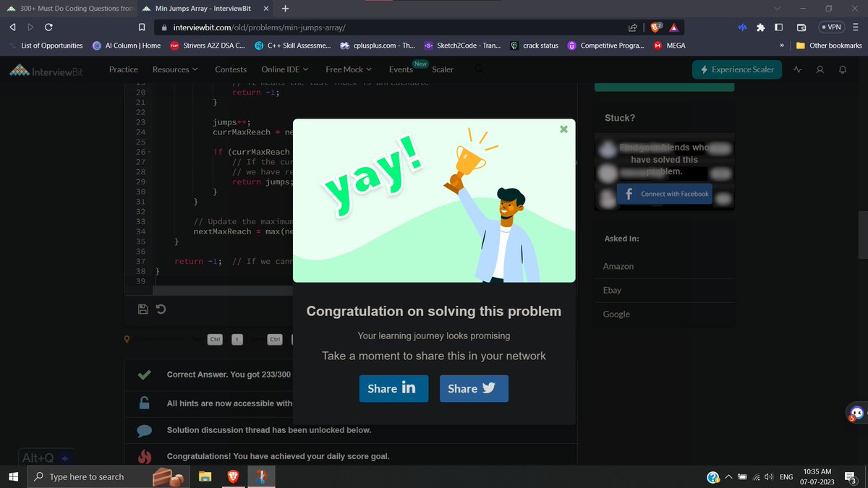Open the Brave wallet icon
Image resolution: width=868 pixels, height=488 pixels.
[801, 27]
